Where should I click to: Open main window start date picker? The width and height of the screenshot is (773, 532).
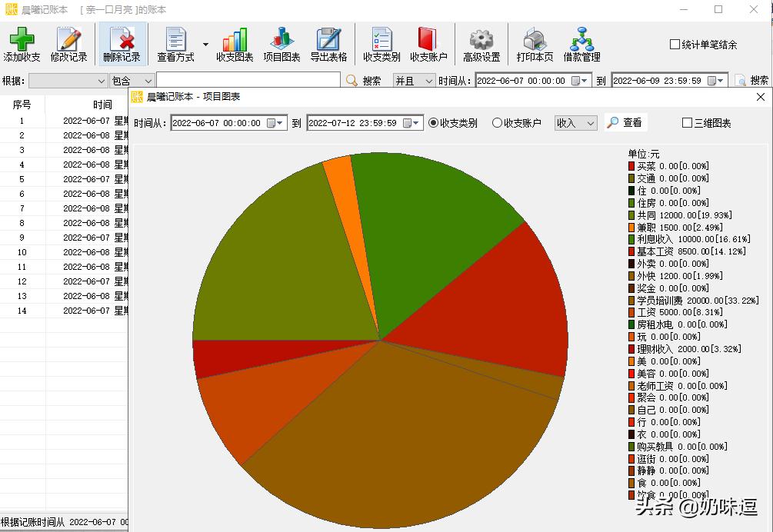(x=580, y=81)
